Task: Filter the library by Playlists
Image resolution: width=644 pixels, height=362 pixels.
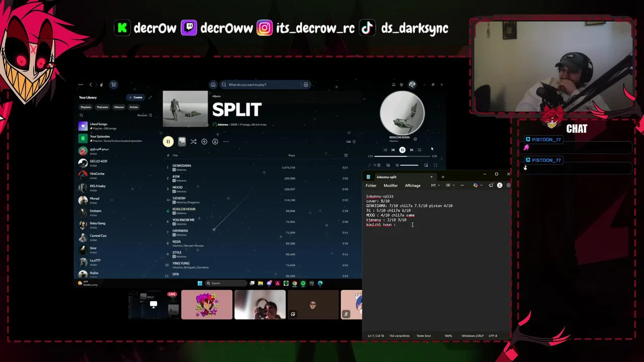Action: 86,107
